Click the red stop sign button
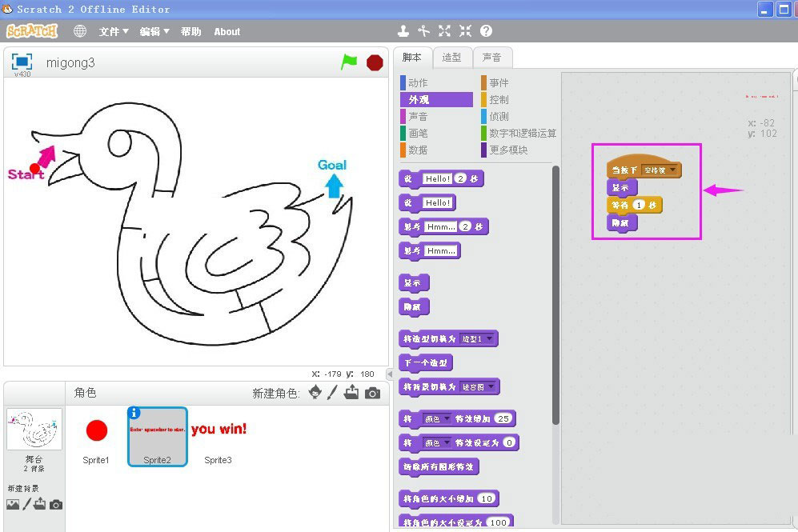This screenshot has width=798, height=532. (375, 62)
